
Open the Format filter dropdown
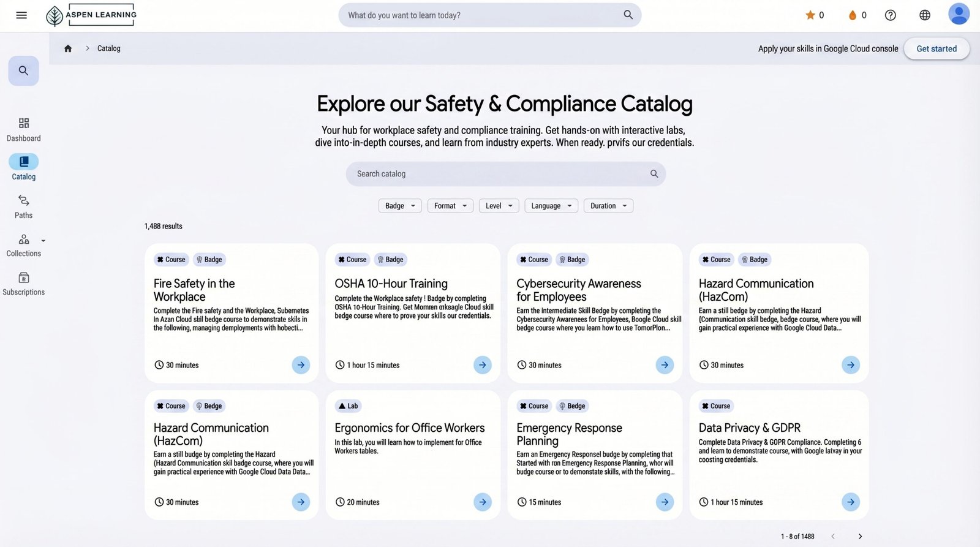[x=450, y=206]
